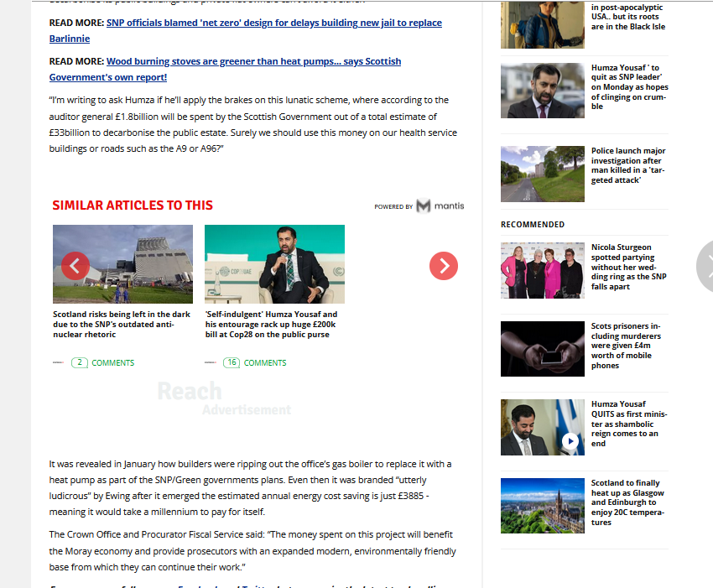
Task: Open the Glasgow skyline thumbnail
Action: click(x=543, y=506)
